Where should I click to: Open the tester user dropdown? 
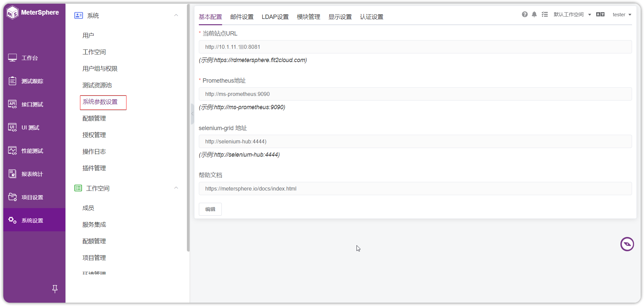(622, 15)
